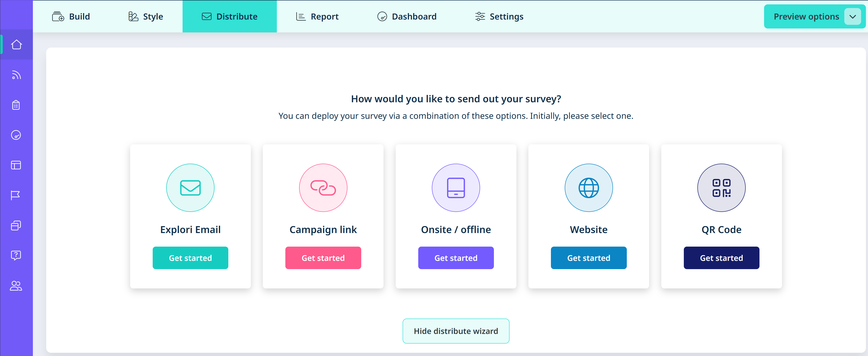Viewport: 868px width, 356px height.
Task: Get started with Onsite / offline
Action: pyautogui.click(x=455, y=258)
